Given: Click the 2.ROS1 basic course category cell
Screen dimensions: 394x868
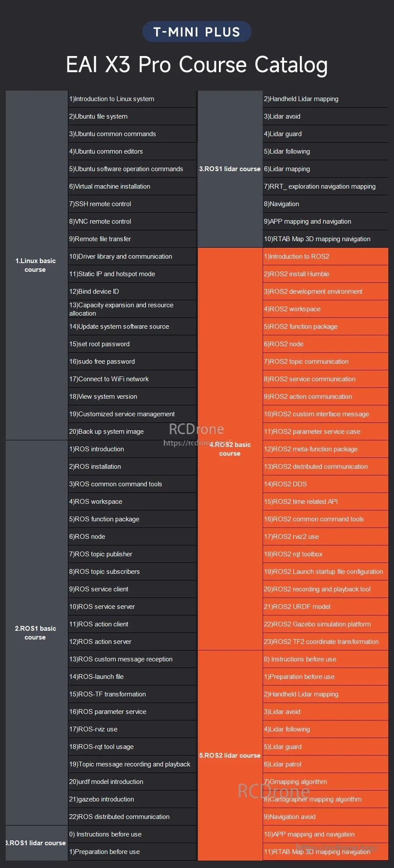Looking at the screenshot, I should tap(36, 633).
